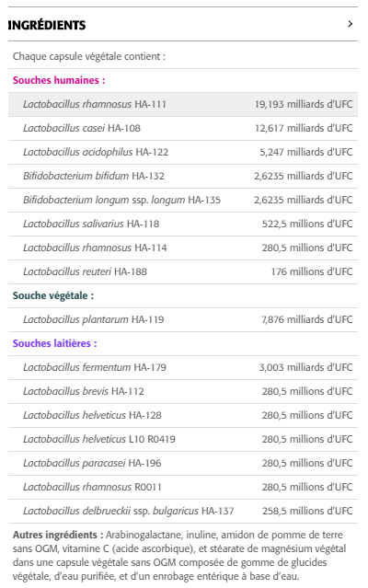Click Lactobacillus casei HA-108 row
Screen dimensions: 368x588
(183, 128)
